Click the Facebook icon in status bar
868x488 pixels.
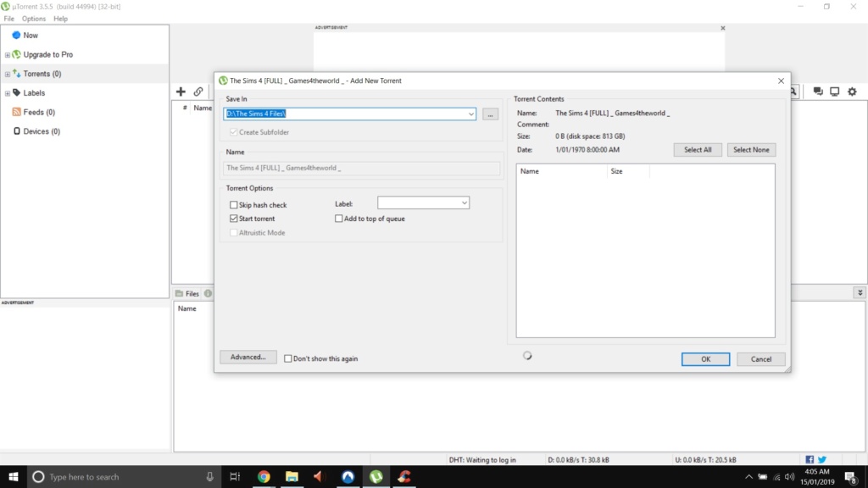tap(810, 460)
